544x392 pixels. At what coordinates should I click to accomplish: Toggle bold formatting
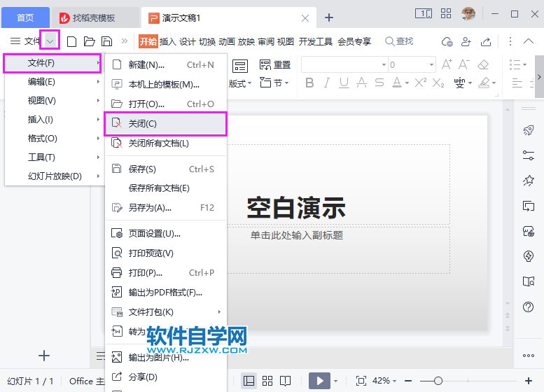pyautogui.click(x=309, y=83)
